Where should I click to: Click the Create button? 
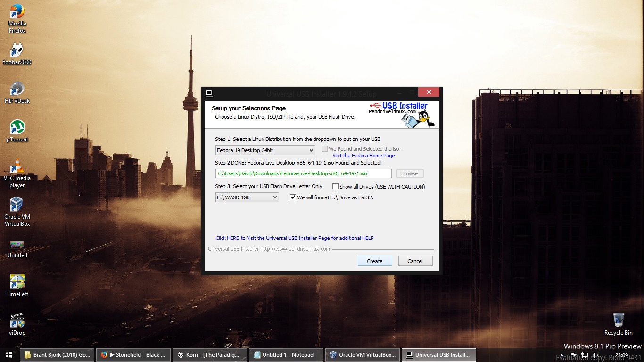coord(374,261)
